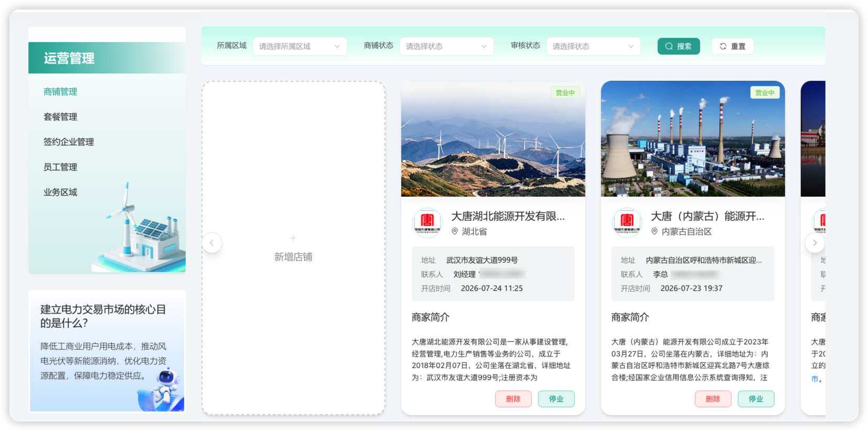Click the 重置 button
This screenshot has width=868, height=431.
[733, 46]
